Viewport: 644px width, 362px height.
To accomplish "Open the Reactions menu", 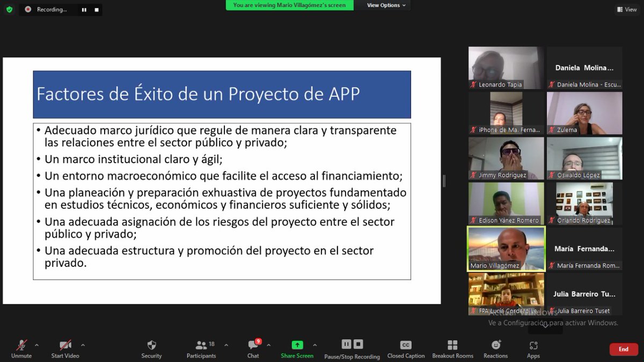I will pos(495,349).
